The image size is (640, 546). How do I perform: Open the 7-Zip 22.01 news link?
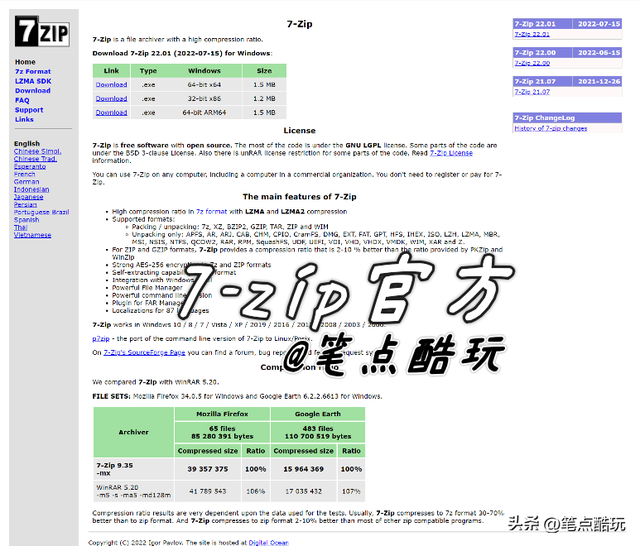click(532, 34)
